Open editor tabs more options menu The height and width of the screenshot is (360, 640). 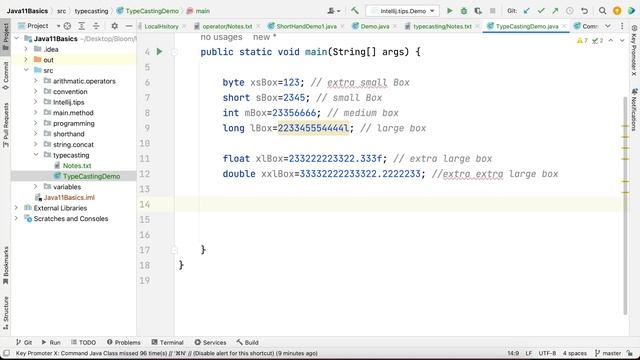[622, 26]
